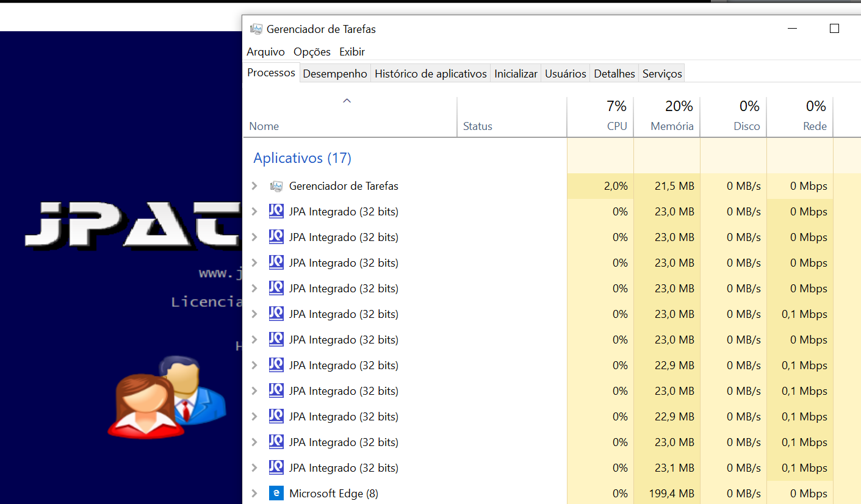Viewport: 861px width, 504px height.
Task: Click JPA Integrado icon in 23,1 MB row
Action: pyautogui.click(x=276, y=468)
